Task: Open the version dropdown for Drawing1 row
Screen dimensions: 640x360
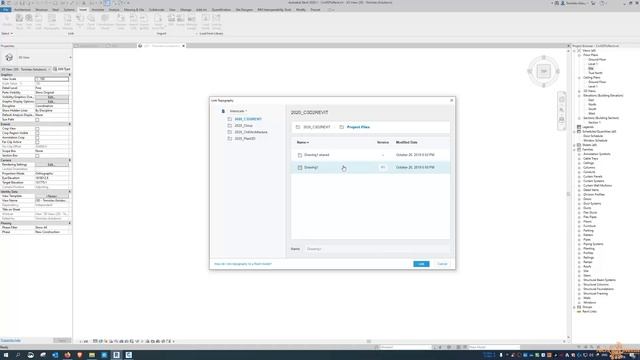Action: [x=382, y=167]
